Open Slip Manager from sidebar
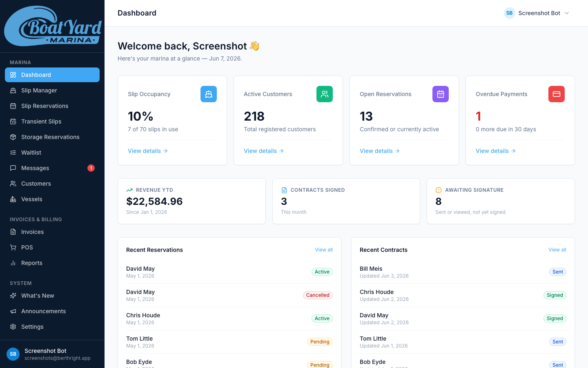 point(52,90)
